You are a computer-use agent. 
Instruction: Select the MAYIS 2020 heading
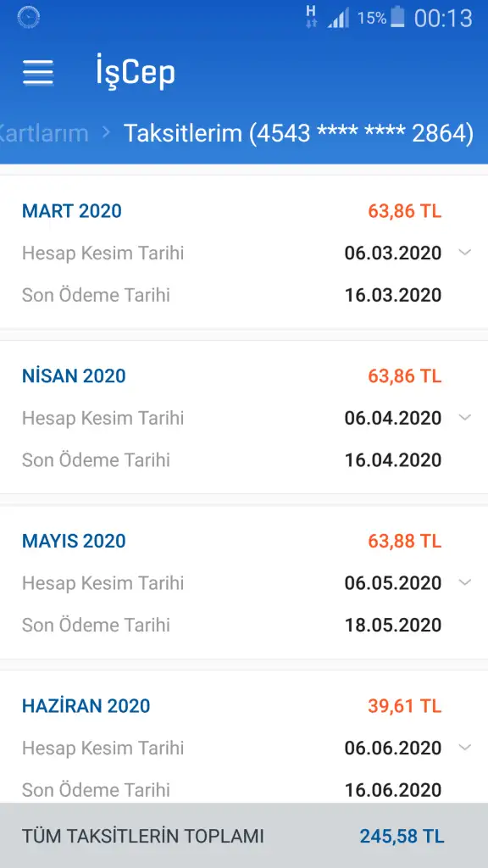click(75, 541)
